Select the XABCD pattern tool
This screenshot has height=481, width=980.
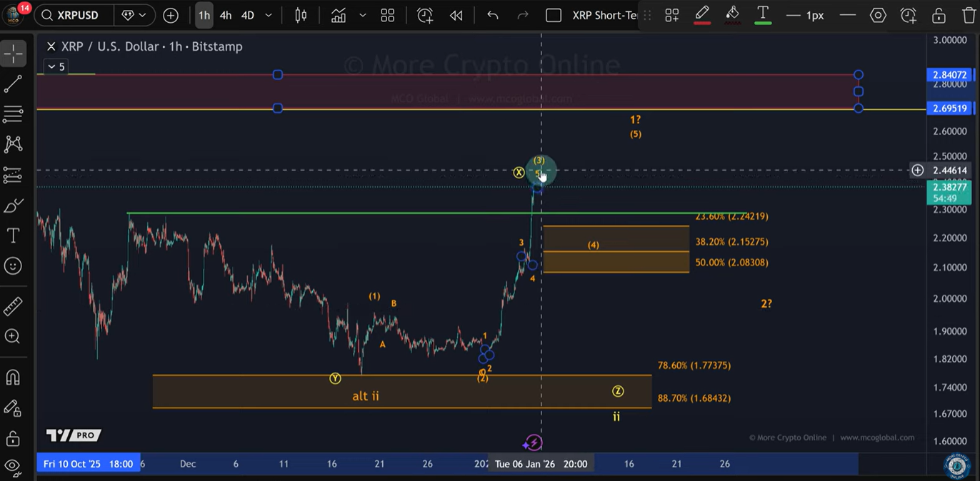click(x=14, y=144)
